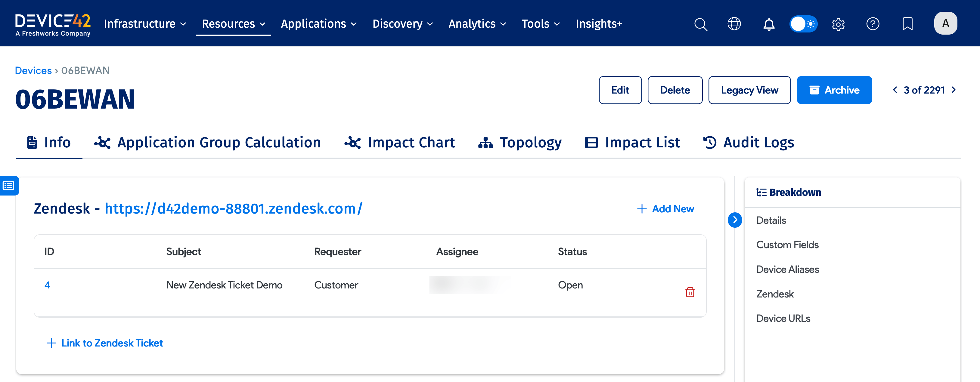Expand the Infrastructure dropdown menu
Image resolution: width=980 pixels, height=382 pixels.
tap(145, 24)
